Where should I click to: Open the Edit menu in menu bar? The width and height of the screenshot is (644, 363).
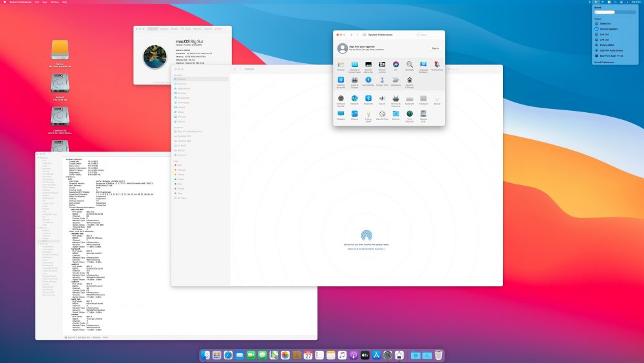tap(37, 2)
